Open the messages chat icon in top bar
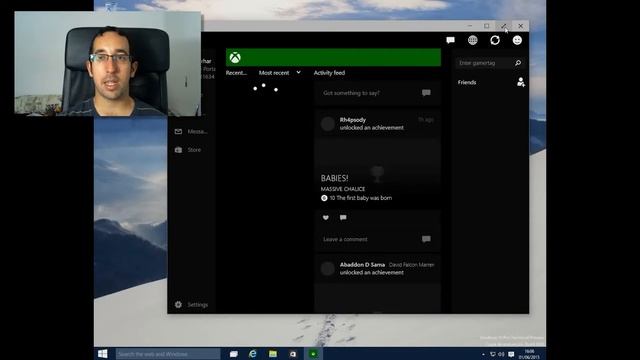 (x=450, y=40)
